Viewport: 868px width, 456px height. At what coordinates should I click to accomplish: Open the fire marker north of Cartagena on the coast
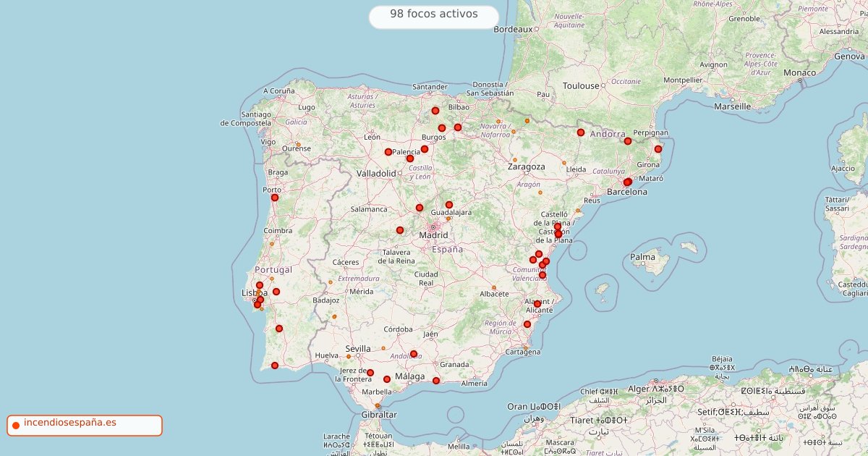[x=527, y=324]
